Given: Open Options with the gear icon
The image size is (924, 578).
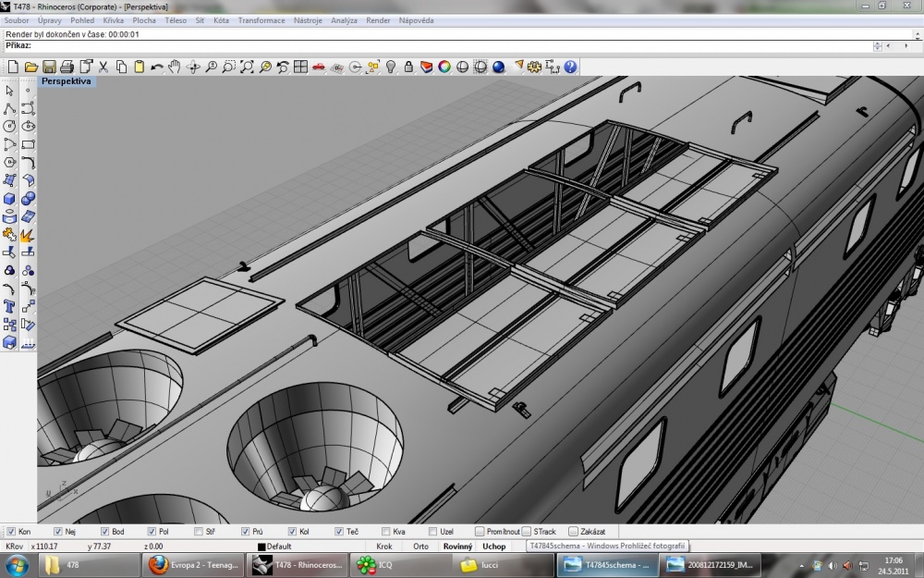Looking at the screenshot, I should 534,67.
